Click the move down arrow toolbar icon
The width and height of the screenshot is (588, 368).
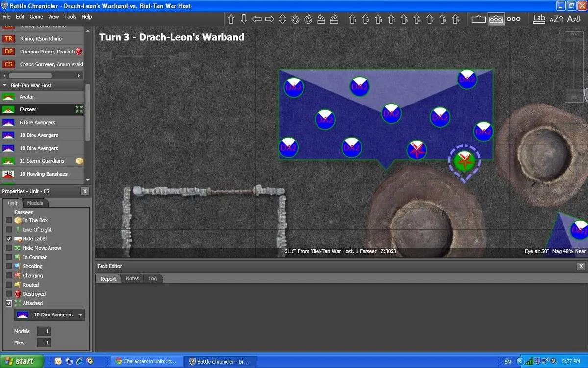(244, 19)
